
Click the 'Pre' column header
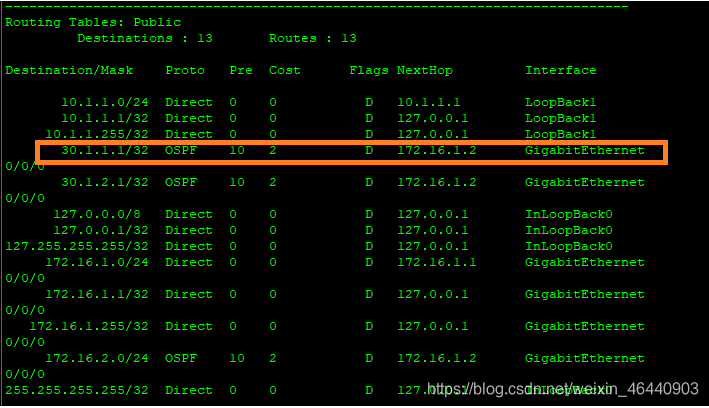pos(241,71)
